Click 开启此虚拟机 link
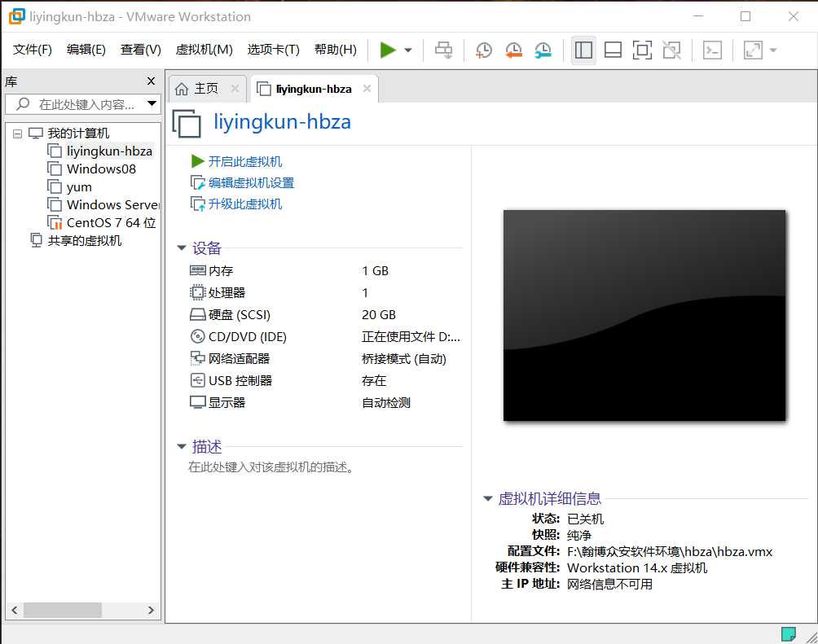This screenshot has height=644, width=818. click(245, 161)
